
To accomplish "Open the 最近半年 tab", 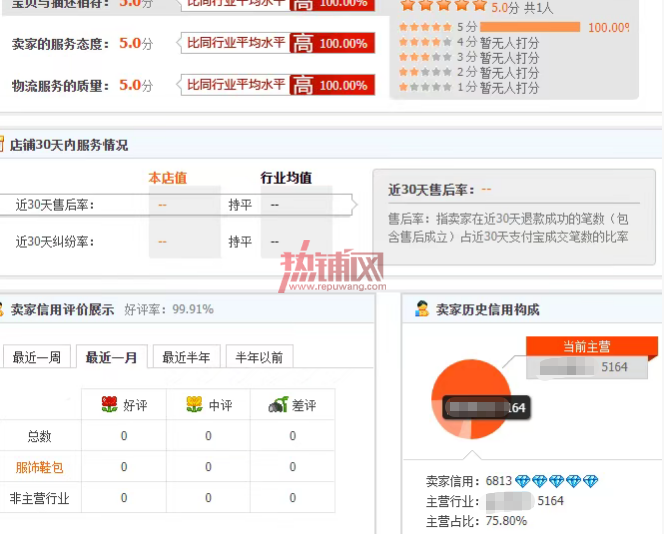I will coord(186,357).
